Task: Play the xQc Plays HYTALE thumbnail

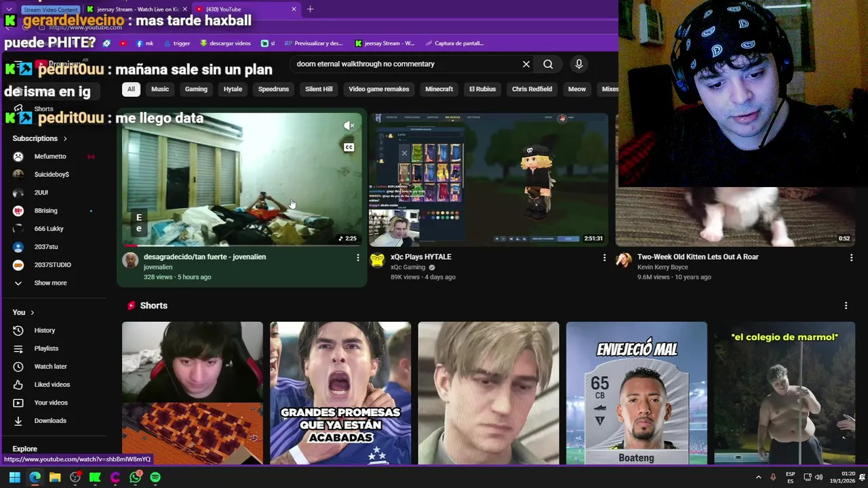Action: 488,180
